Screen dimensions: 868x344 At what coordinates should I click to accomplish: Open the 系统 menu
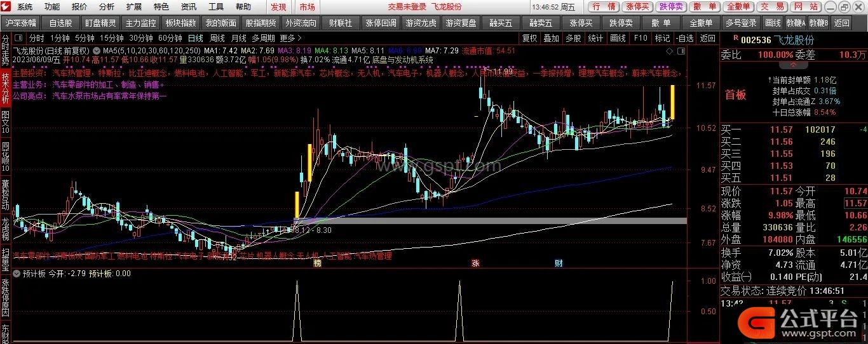(x=25, y=7)
